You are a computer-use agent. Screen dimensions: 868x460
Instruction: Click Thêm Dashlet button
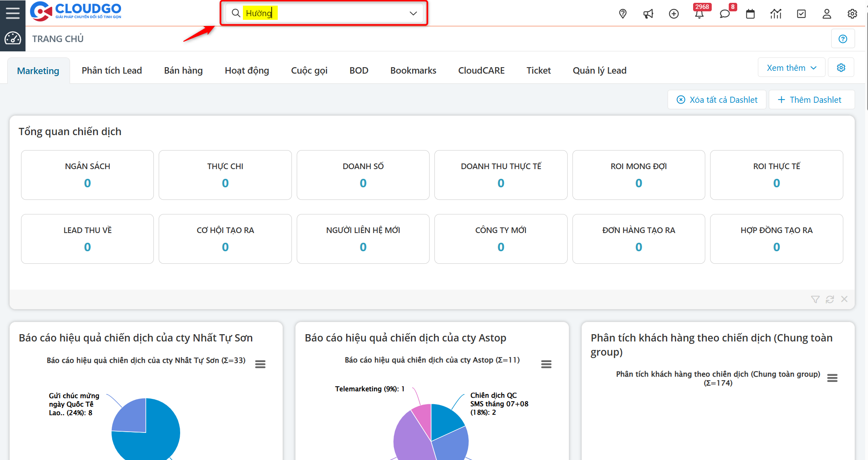(x=811, y=100)
